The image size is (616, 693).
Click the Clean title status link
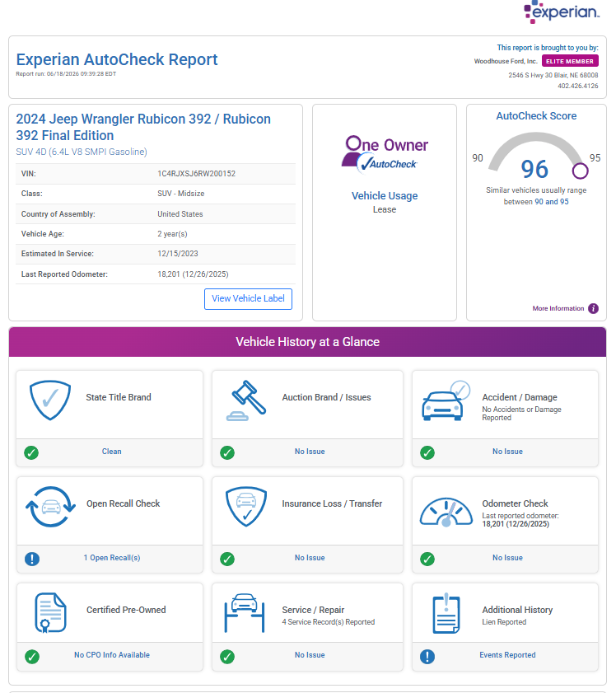tap(112, 452)
